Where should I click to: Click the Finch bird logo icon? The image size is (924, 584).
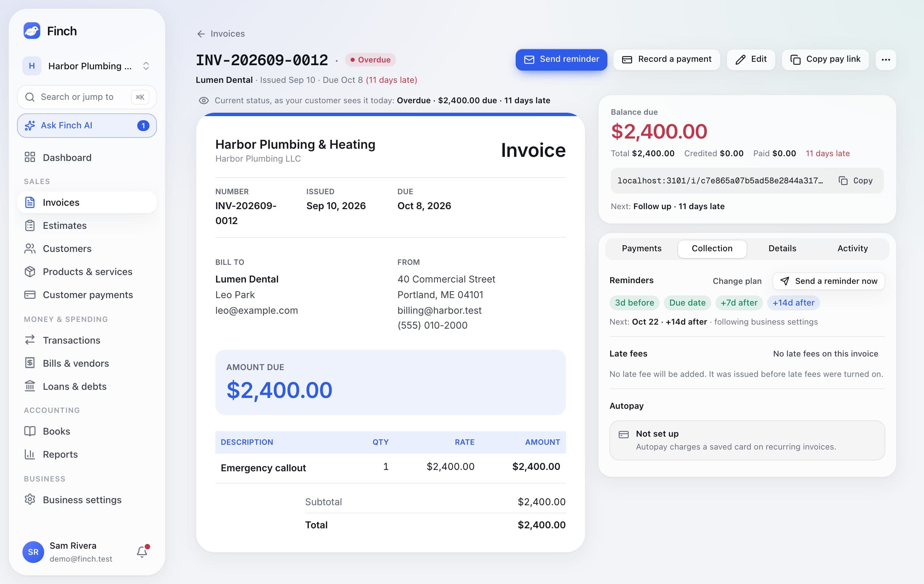click(x=32, y=31)
